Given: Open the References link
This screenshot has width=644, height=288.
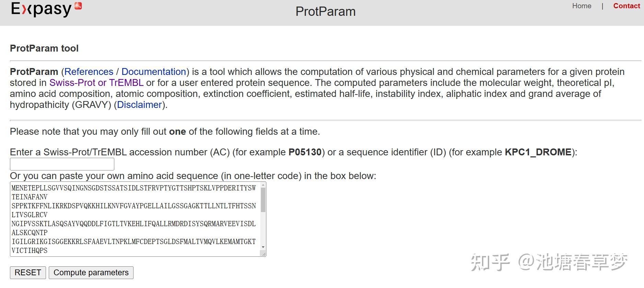Looking at the screenshot, I should pyautogui.click(x=89, y=71).
